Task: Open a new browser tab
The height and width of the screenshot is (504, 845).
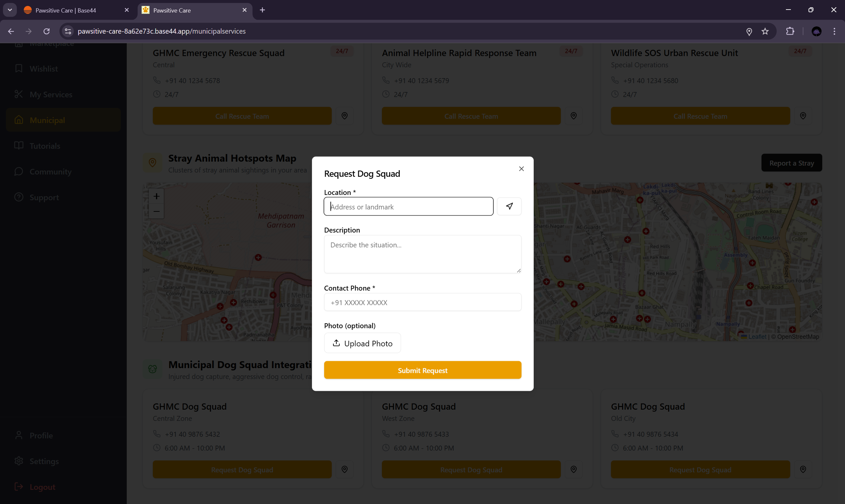Action: [x=262, y=10]
